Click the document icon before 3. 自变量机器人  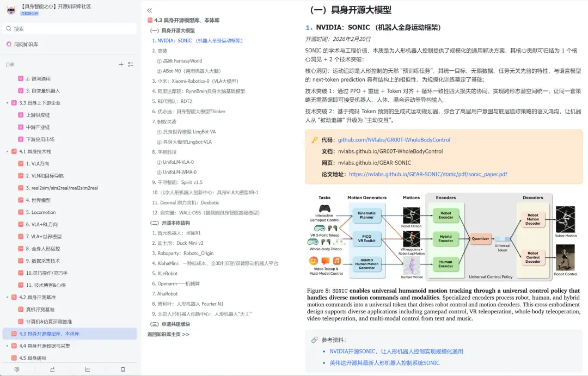tap(21, 91)
